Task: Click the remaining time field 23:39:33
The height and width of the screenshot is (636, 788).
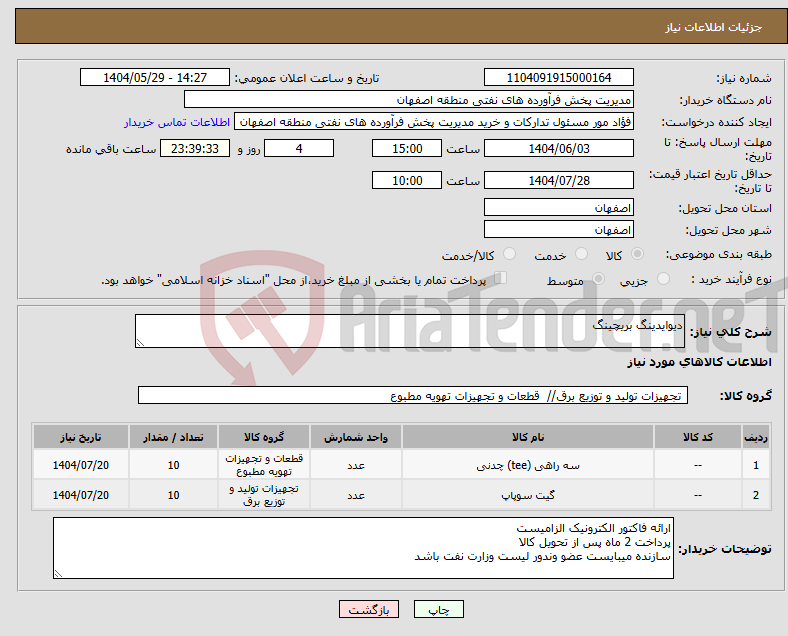Action: (x=195, y=149)
